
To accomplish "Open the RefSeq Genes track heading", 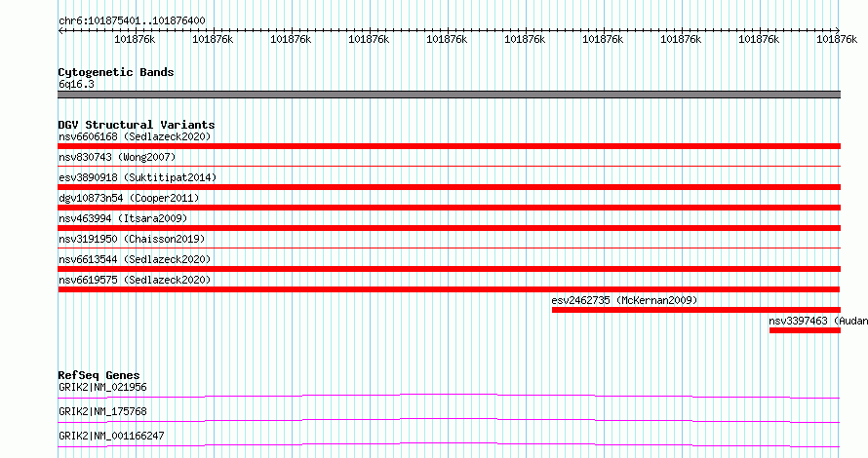I will 99,375.
